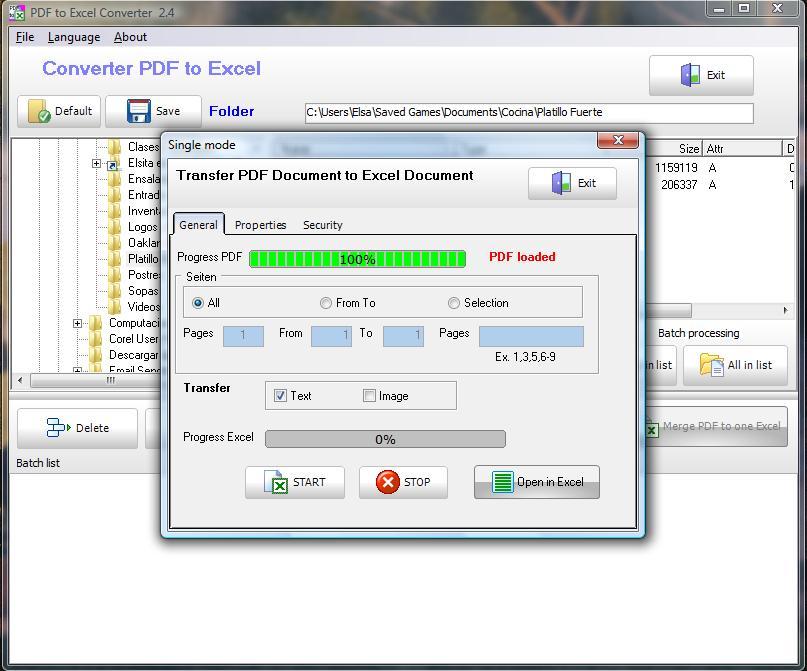The width and height of the screenshot is (807, 671).
Task: Click the Attr column header
Action: point(741,149)
